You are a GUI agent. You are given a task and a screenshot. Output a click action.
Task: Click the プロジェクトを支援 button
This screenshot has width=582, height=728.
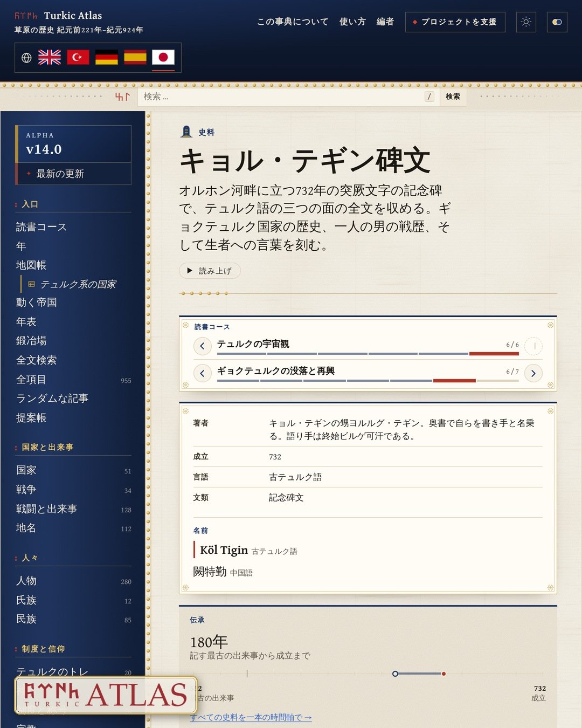[x=455, y=22]
